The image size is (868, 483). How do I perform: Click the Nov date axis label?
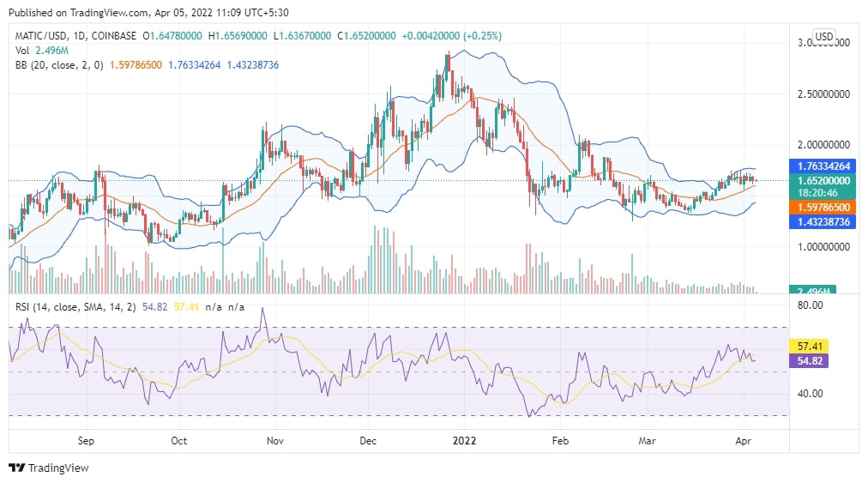(x=275, y=441)
